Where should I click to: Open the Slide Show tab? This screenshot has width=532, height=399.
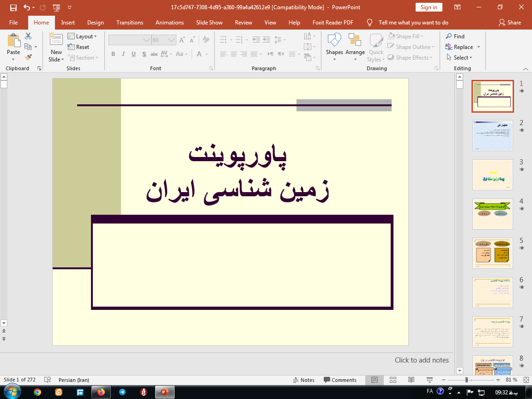209,22
